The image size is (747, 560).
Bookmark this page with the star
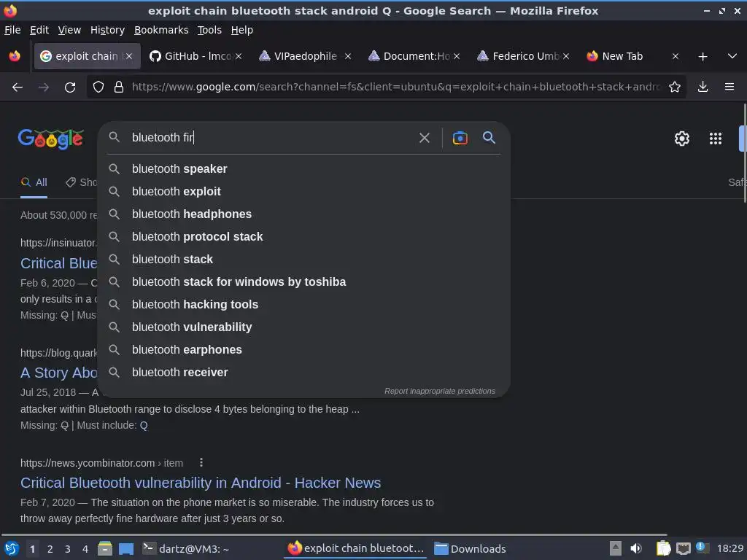pyautogui.click(x=674, y=87)
